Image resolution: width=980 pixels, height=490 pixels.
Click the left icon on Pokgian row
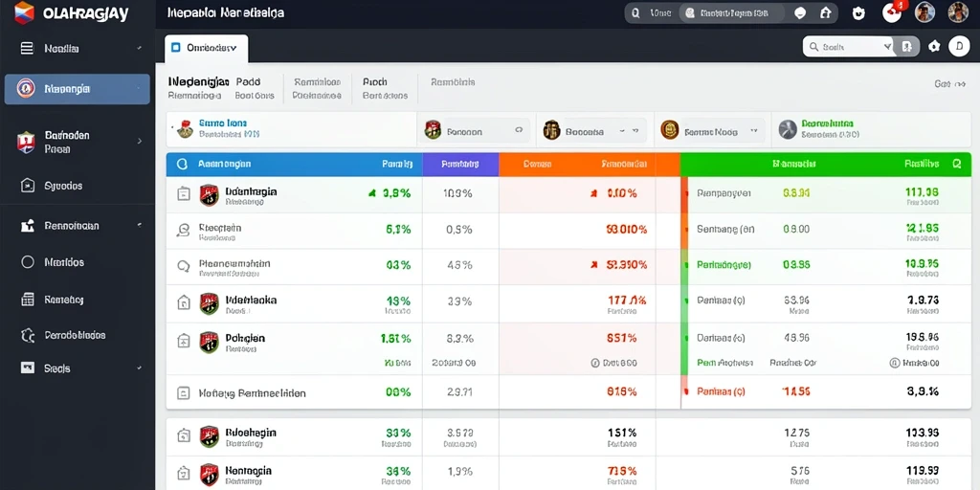(184, 341)
